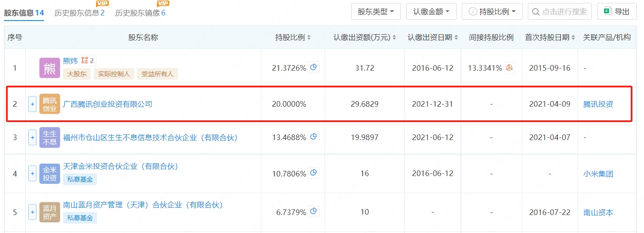Click the 2021-04-09 first holding date

tap(550, 104)
